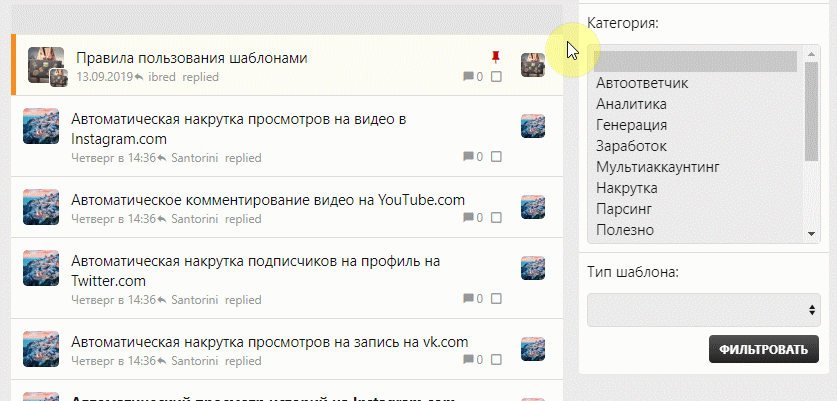Click Четверг в 14:36 under Twitter.com thread
The height and width of the screenshot is (401, 837).
(113, 300)
